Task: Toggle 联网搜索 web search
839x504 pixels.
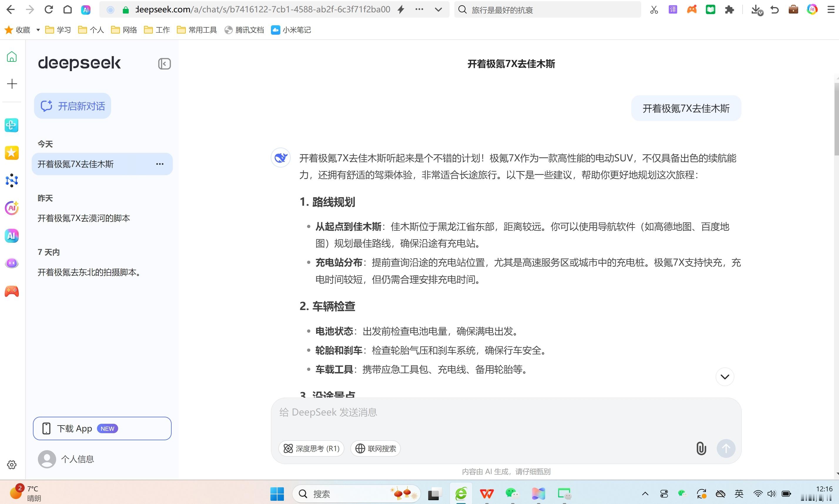Action: tap(376, 448)
